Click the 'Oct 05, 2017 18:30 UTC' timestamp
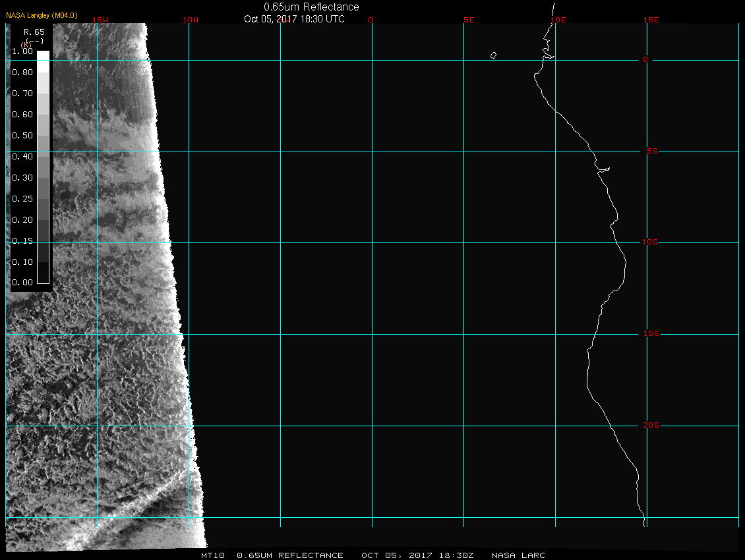The image size is (745, 560). pyautogui.click(x=294, y=19)
